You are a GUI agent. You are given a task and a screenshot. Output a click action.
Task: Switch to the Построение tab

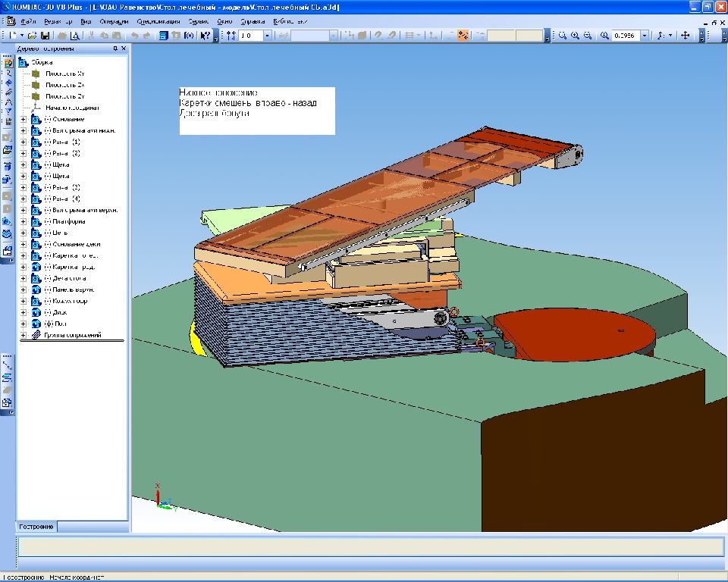click(x=36, y=527)
